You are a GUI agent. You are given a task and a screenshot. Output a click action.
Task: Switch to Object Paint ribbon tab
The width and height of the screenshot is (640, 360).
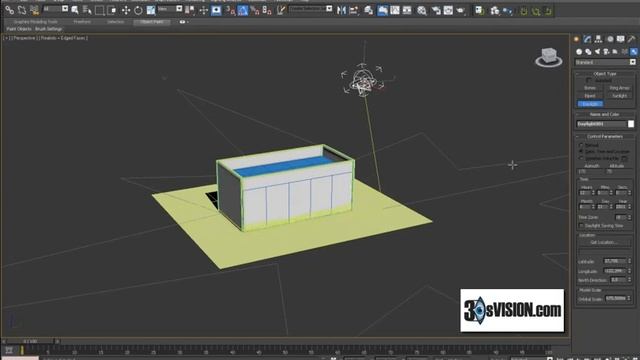click(x=152, y=22)
